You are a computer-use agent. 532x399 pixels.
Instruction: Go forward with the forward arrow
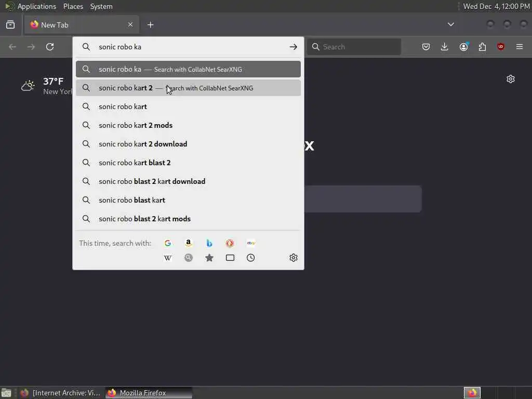pyautogui.click(x=31, y=47)
